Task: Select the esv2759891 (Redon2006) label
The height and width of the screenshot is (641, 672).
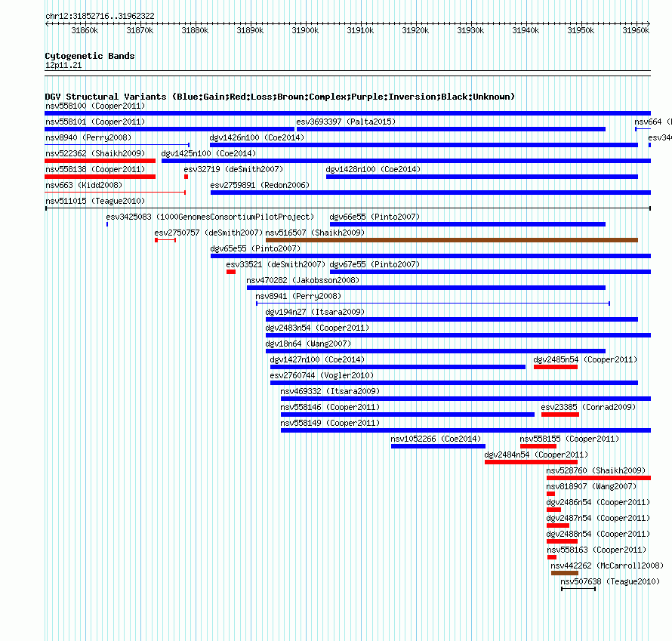Action: click(x=260, y=185)
